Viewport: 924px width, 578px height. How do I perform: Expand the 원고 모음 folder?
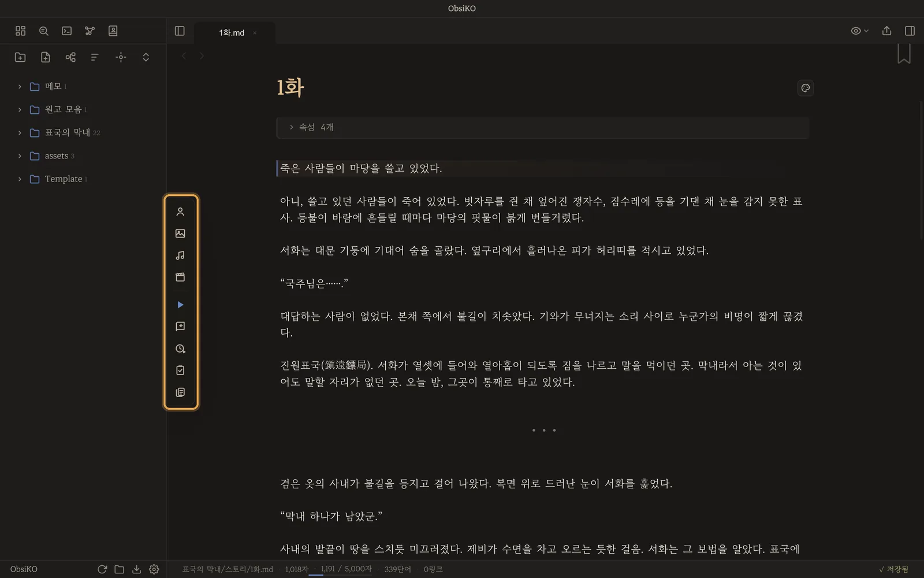pos(20,110)
